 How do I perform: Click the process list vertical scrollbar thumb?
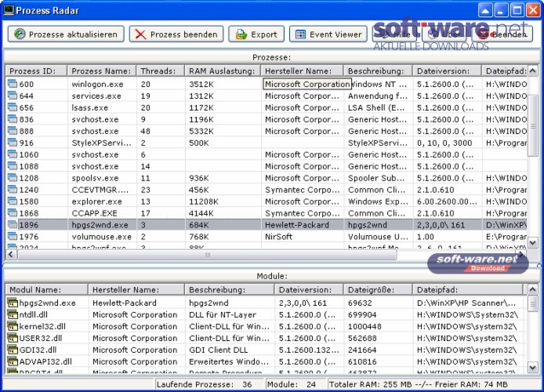coord(533,126)
